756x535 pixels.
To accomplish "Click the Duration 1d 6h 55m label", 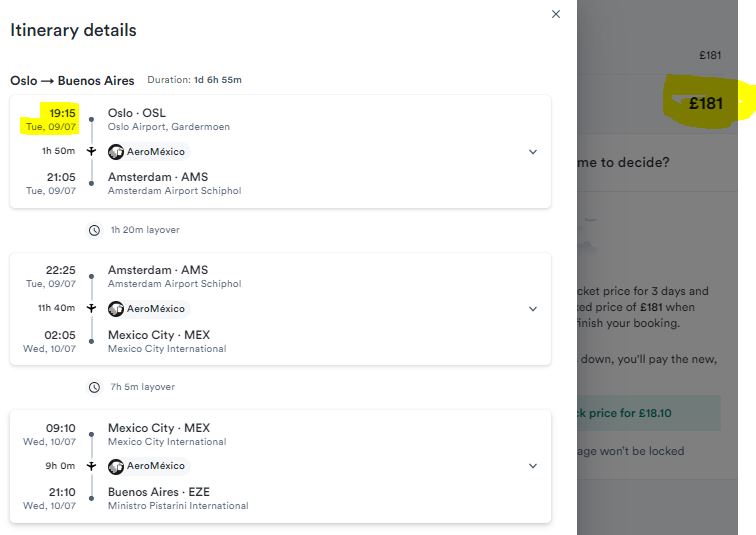I will click(x=194, y=80).
